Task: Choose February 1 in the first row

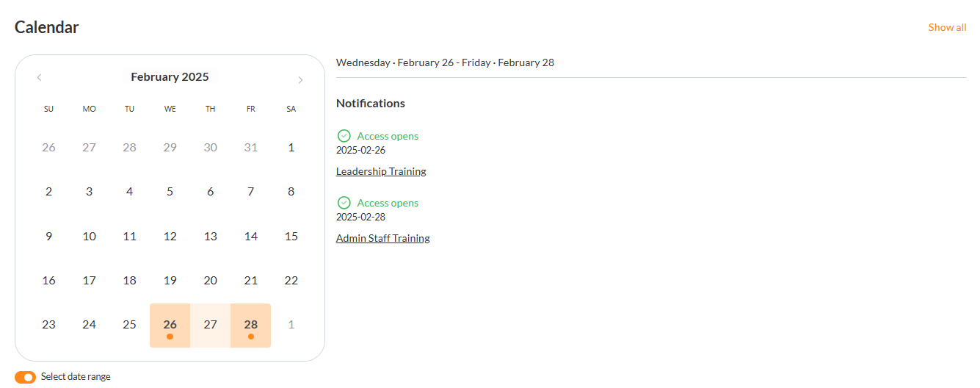Action: [x=291, y=148]
